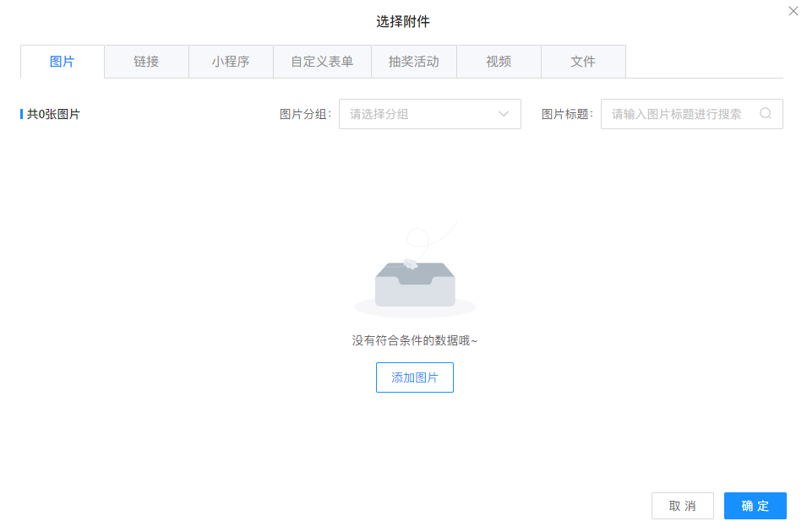The image size is (807, 532).
Task: Click the magnifier search icon in 图片标题 field
Action: click(765, 114)
